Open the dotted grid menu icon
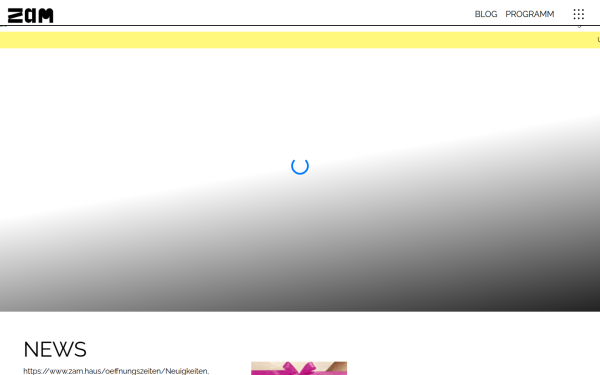Screen dimensions: 600x375 click(579, 14)
